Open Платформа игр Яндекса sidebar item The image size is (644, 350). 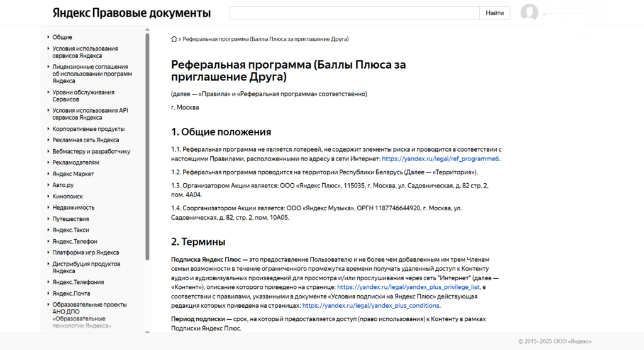pos(86,252)
